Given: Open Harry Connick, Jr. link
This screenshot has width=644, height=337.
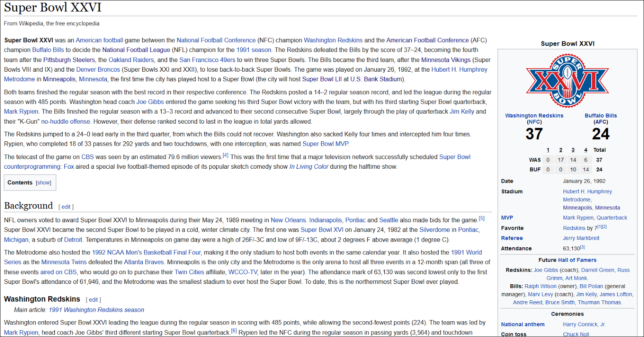Looking at the screenshot, I should [x=584, y=325].
